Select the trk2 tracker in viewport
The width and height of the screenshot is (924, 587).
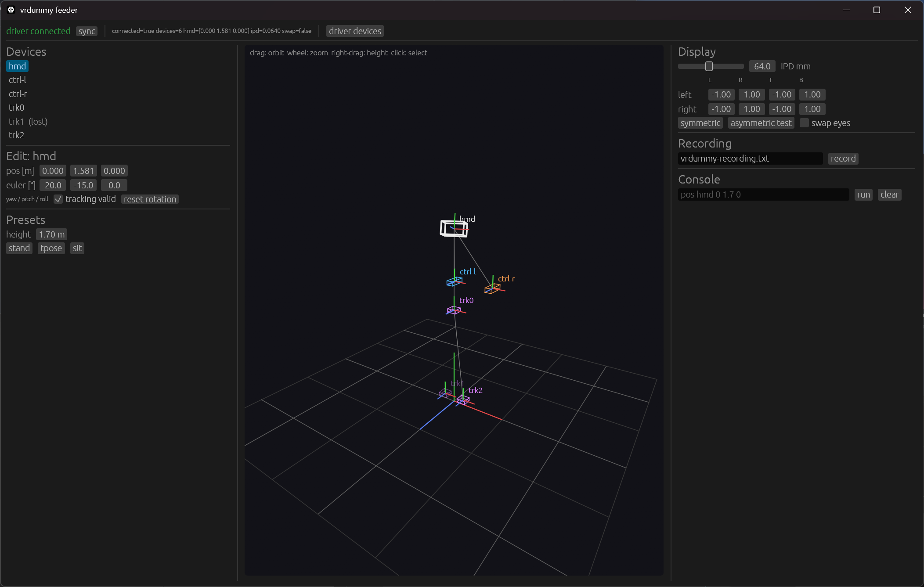[463, 400]
